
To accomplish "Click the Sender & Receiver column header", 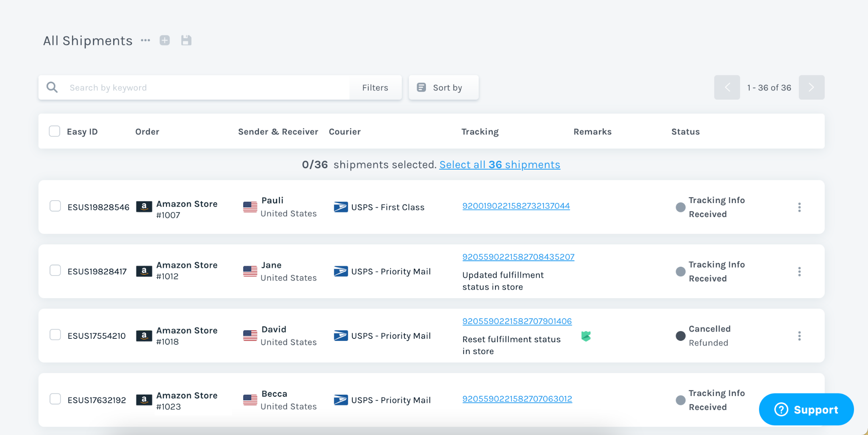I will tap(278, 131).
